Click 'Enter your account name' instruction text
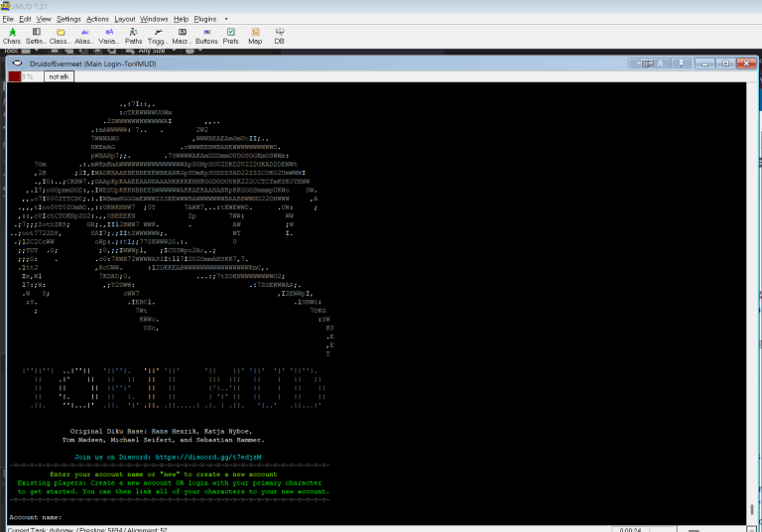 (164, 474)
